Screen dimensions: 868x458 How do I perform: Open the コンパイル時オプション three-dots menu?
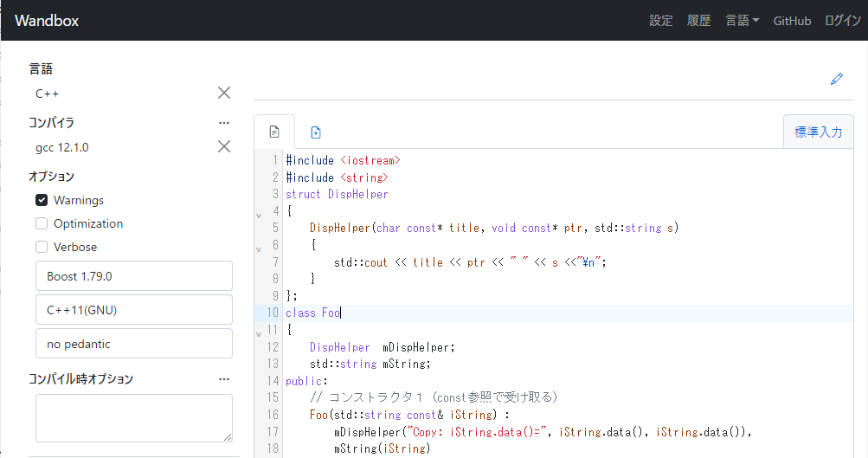(x=224, y=379)
